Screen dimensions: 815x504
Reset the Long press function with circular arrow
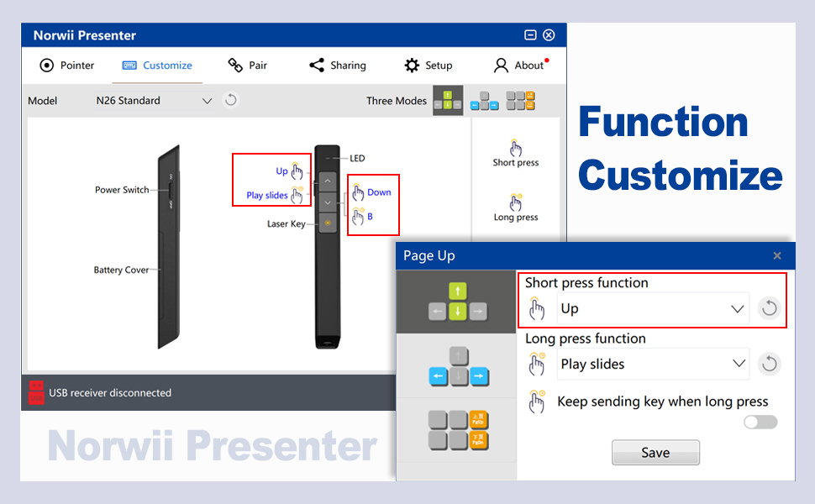tap(769, 364)
